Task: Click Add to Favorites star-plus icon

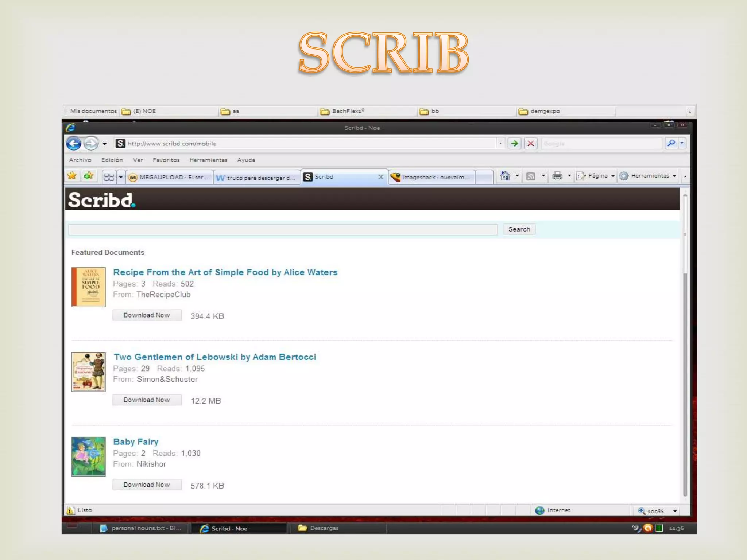Action: tap(88, 176)
